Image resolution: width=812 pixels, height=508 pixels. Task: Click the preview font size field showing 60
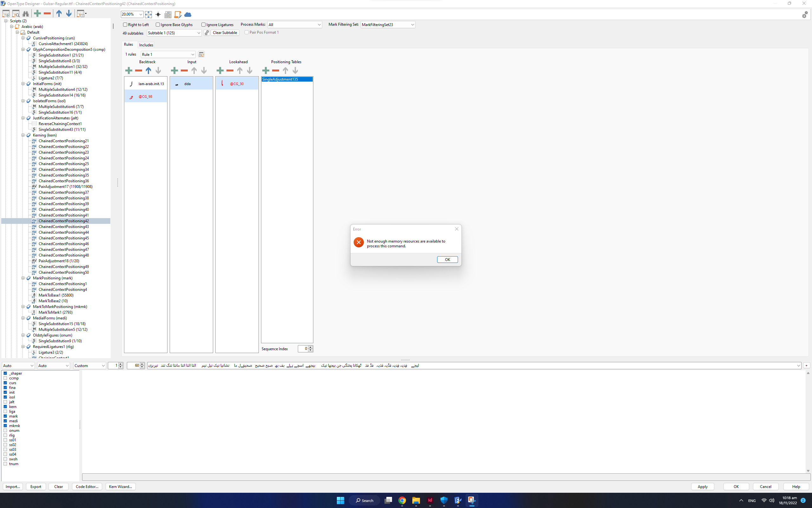(134, 365)
